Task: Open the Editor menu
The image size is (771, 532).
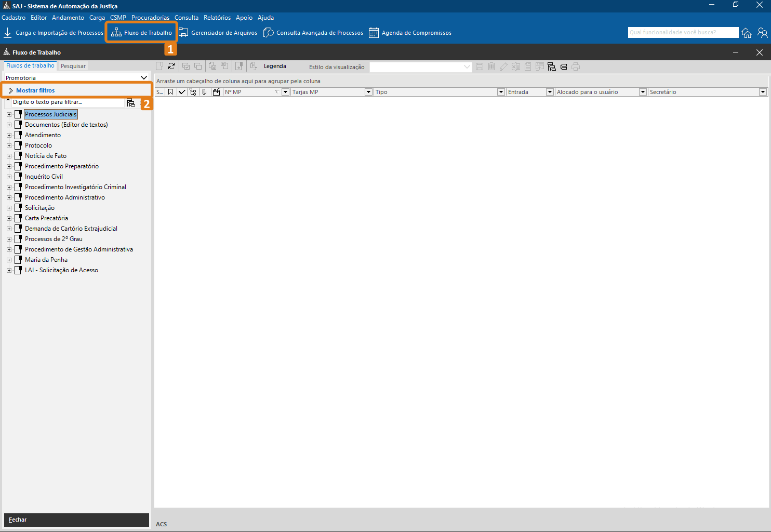Action: 39,18
